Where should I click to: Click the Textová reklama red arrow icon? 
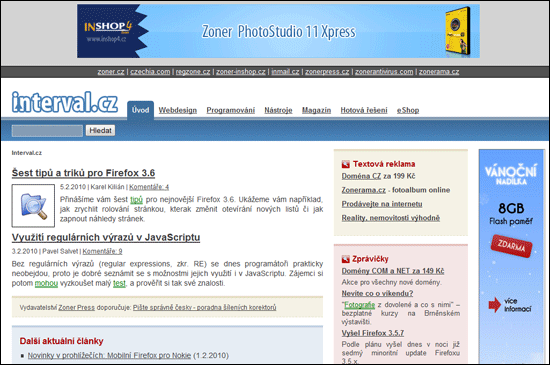(346, 164)
